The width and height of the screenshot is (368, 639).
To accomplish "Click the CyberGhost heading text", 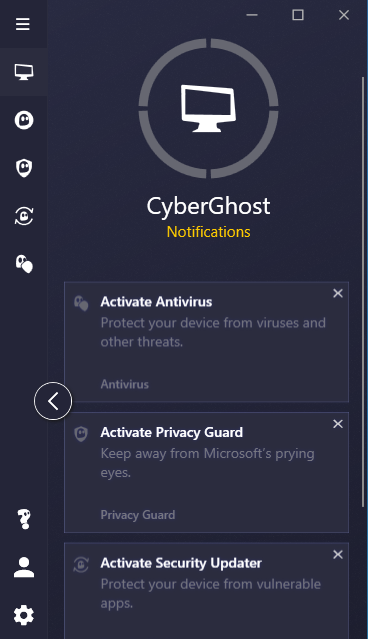I will (x=208, y=206).
